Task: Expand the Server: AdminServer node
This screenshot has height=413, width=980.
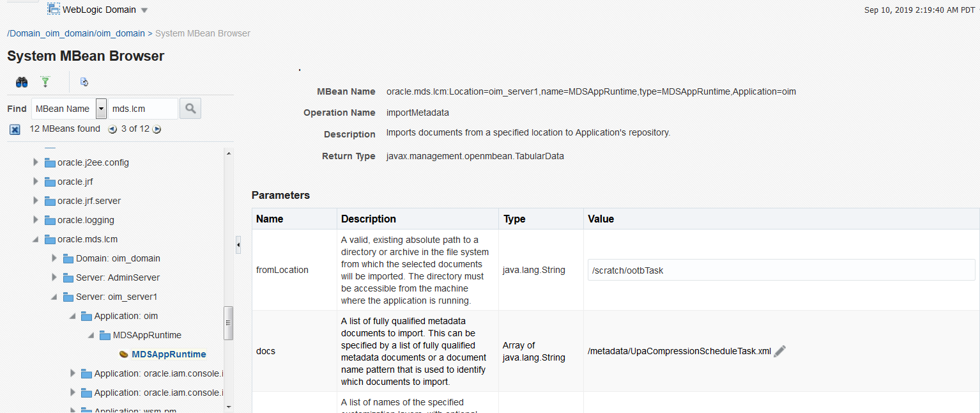Action: pyautogui.click(x=54, y=277)
